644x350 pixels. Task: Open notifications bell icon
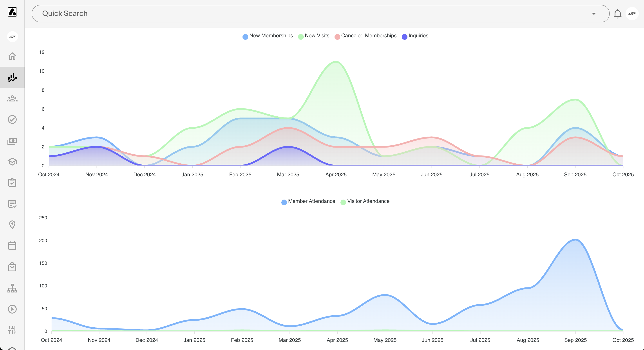point(617,14)
